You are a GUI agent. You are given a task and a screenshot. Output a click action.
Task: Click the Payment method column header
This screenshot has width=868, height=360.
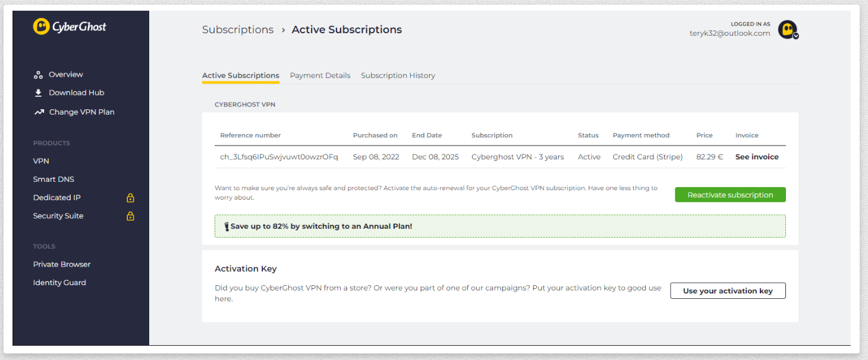click(x=641, y=135)
